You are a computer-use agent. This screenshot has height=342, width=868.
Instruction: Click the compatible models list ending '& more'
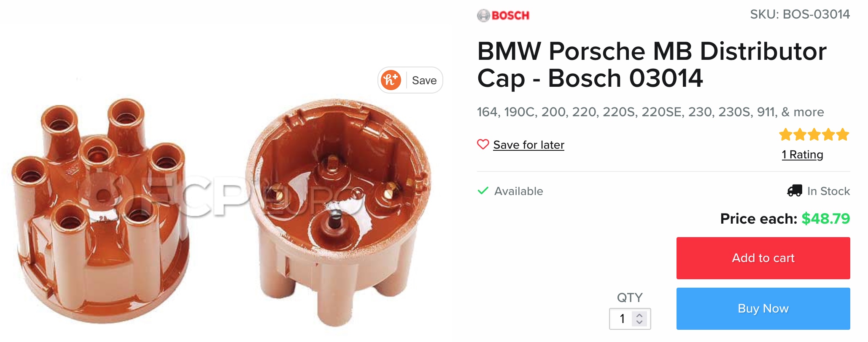point(650,112)
